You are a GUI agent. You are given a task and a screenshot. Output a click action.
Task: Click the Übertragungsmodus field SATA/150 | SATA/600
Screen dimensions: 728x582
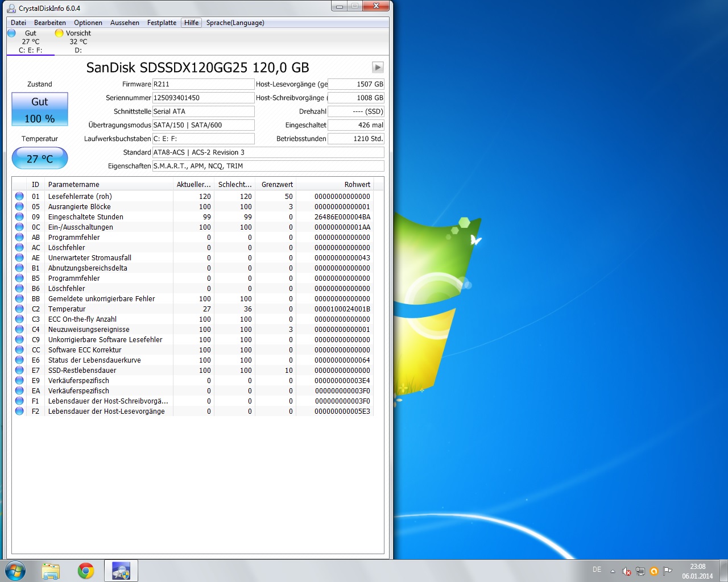coord(203,125)
